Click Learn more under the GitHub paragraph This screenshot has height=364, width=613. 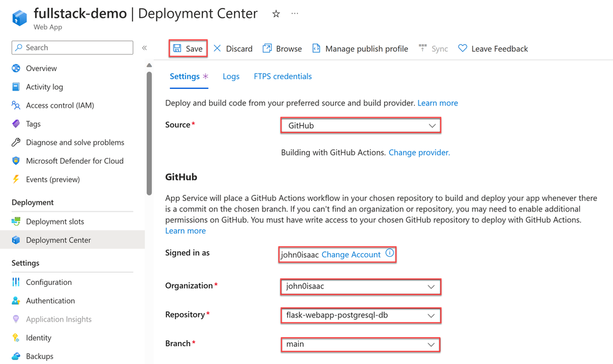tap(185, 231)
